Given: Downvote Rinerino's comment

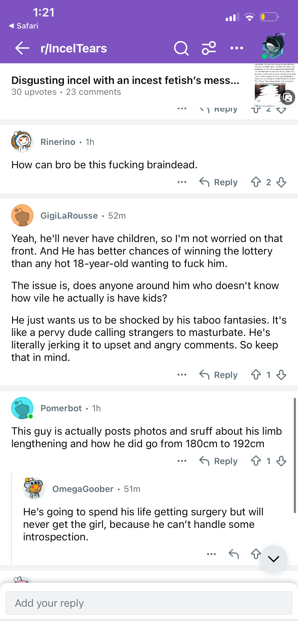Looking at the screenshot, I should click(282, 182).
